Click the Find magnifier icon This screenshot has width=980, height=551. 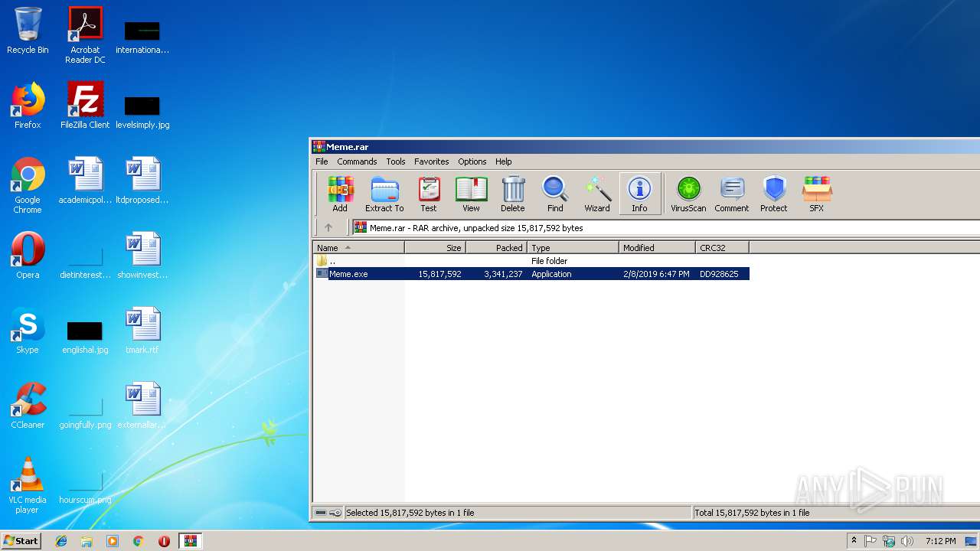click(x=555, y=194)
